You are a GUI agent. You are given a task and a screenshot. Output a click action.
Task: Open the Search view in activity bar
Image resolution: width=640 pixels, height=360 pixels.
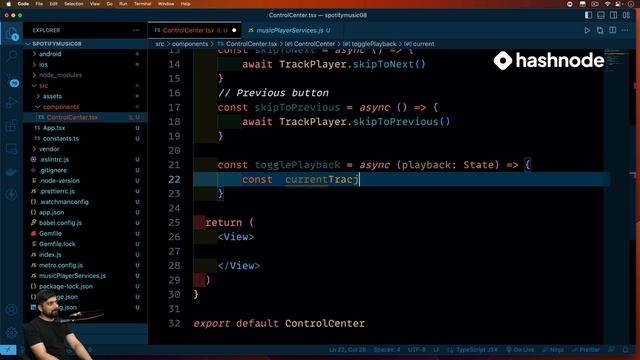pyautogui.click(x=11, y=56)
